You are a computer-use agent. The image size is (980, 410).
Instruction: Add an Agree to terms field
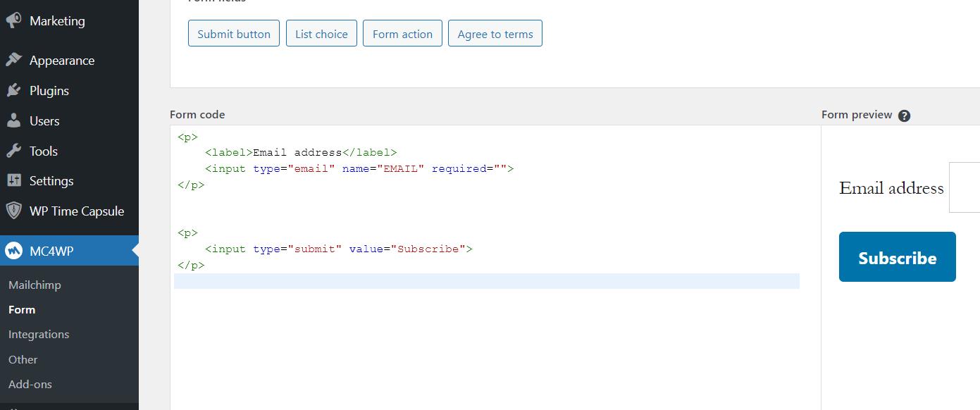pyautogui.click(x=495, y=32)
